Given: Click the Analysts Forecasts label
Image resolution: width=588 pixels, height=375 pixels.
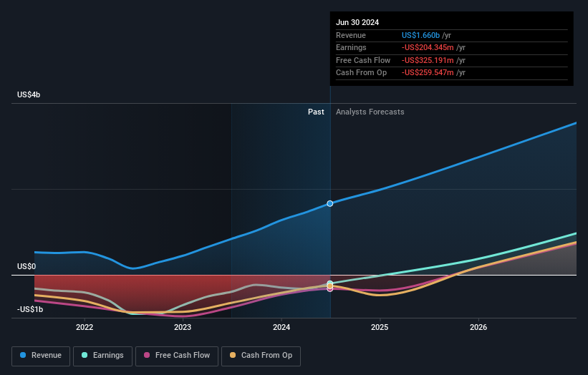Looking at the screenshot, I should pos(370,112).
